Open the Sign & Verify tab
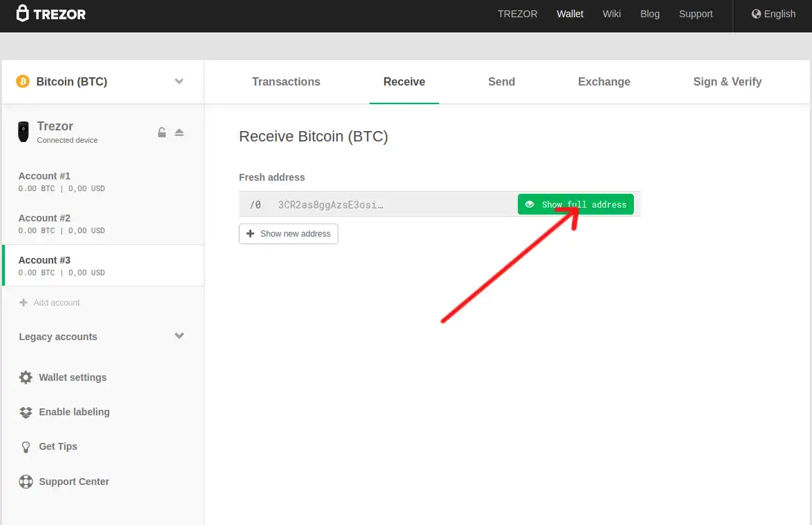The image size is (812, 525). pos(727,81)
